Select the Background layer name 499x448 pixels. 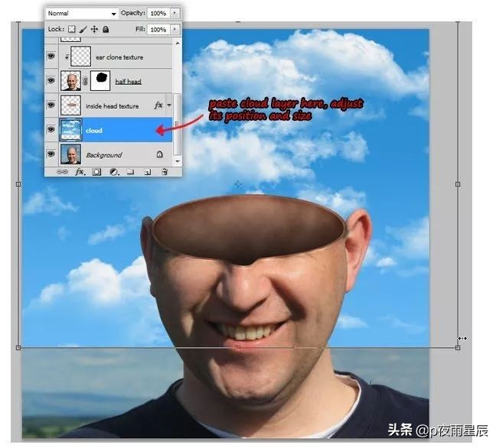click(104, 155)
